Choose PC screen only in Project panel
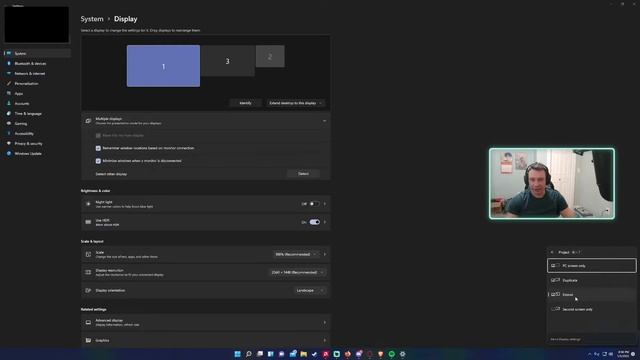 tap(591, 266)
